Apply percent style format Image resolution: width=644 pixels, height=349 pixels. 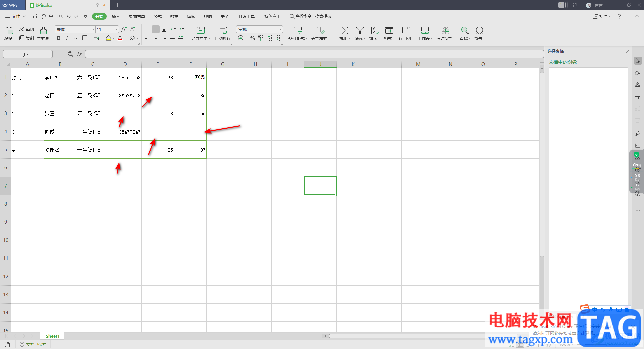point(252,38)
